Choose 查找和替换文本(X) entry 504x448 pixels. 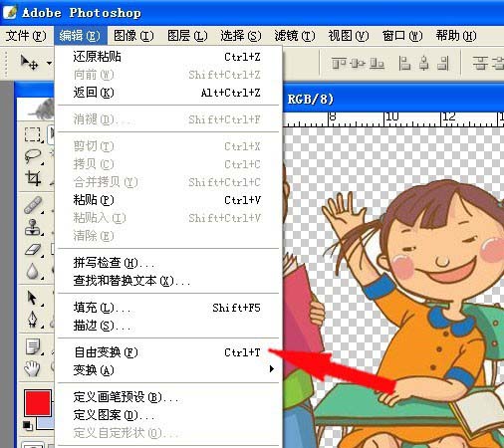coord(168,281)
